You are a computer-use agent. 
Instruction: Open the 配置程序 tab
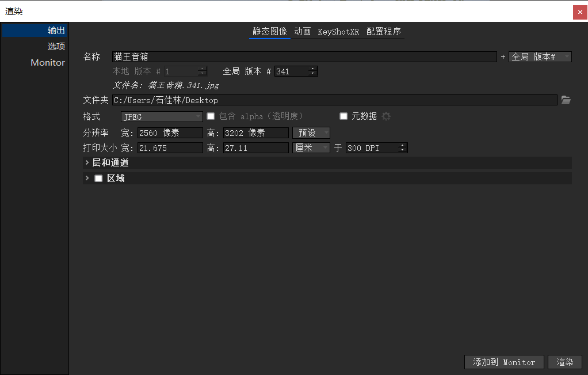click(384, 32)
